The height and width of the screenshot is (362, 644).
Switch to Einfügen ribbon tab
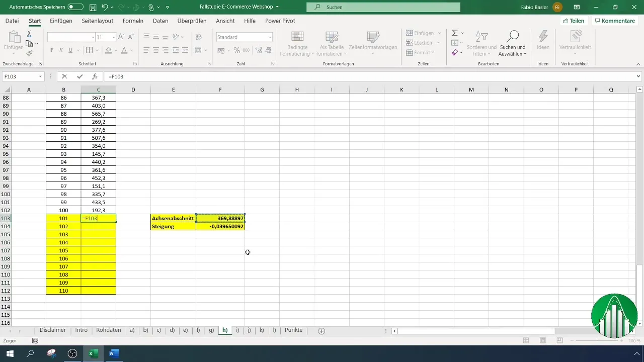point(61,21)
